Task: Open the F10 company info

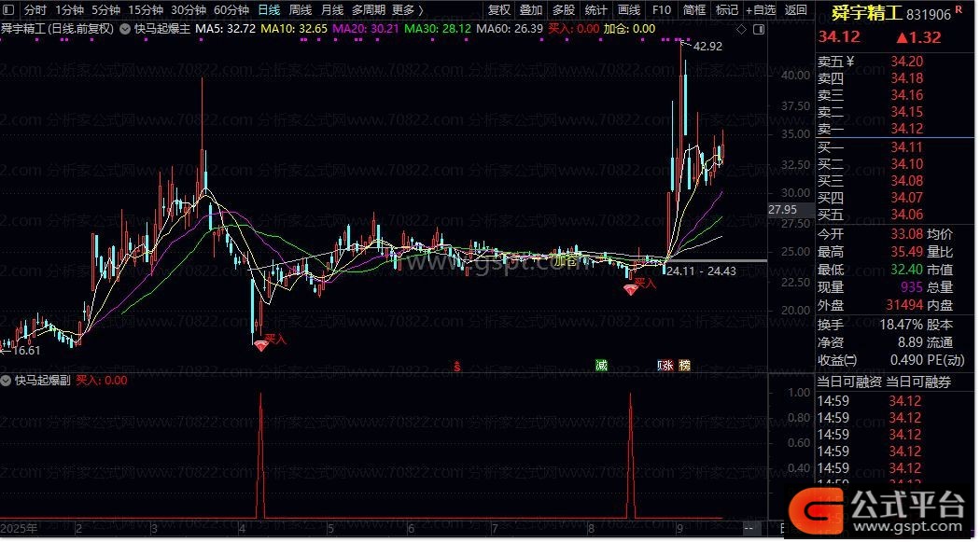Action: pyautogui.click(x=661, y=10)
